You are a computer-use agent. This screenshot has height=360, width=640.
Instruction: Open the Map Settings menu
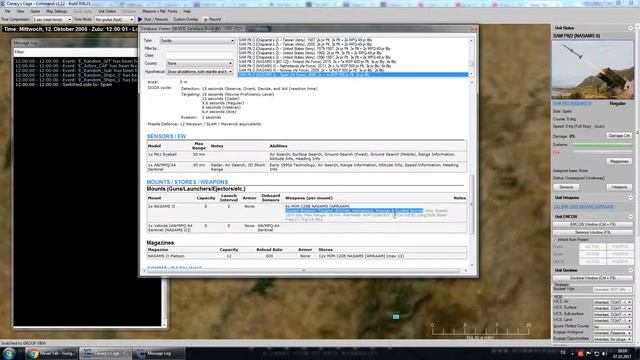pos(56,11)
